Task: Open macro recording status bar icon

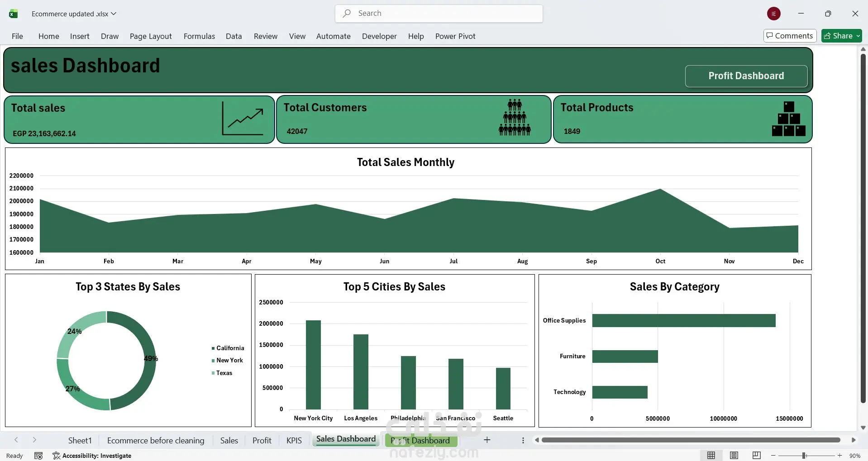Action: (x=38, y=456)
